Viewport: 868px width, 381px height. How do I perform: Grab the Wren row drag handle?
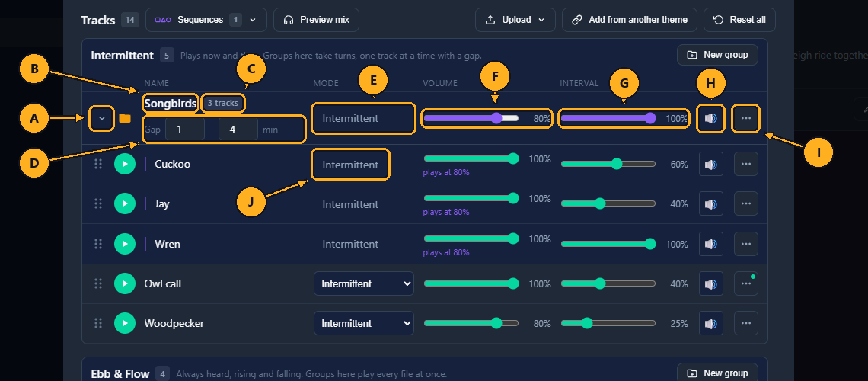[98, 244]
